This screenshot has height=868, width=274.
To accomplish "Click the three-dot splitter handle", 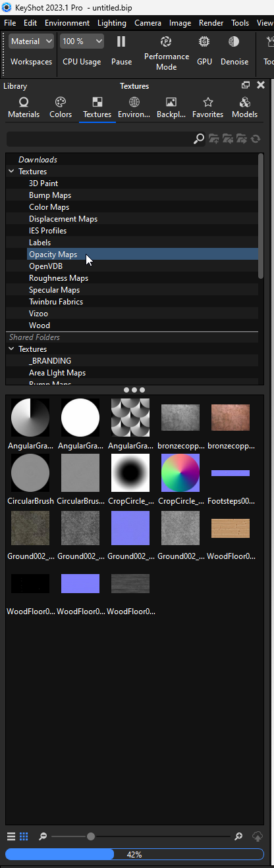I will tap(134, 390).
